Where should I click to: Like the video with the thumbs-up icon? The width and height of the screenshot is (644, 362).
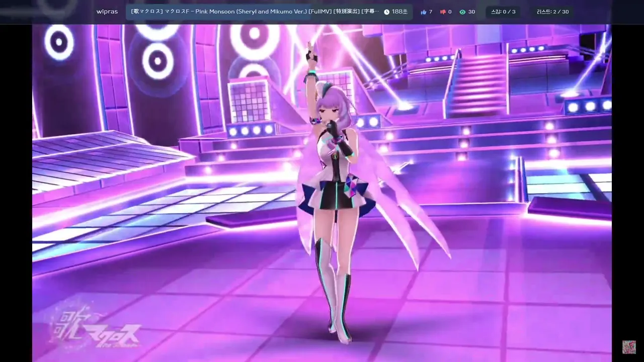tap(423, 12)
